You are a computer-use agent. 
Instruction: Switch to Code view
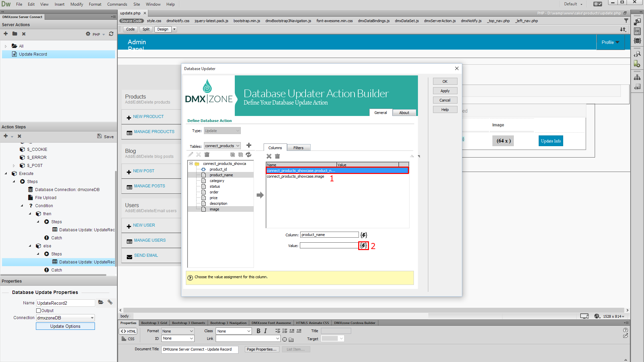[130, 29]
